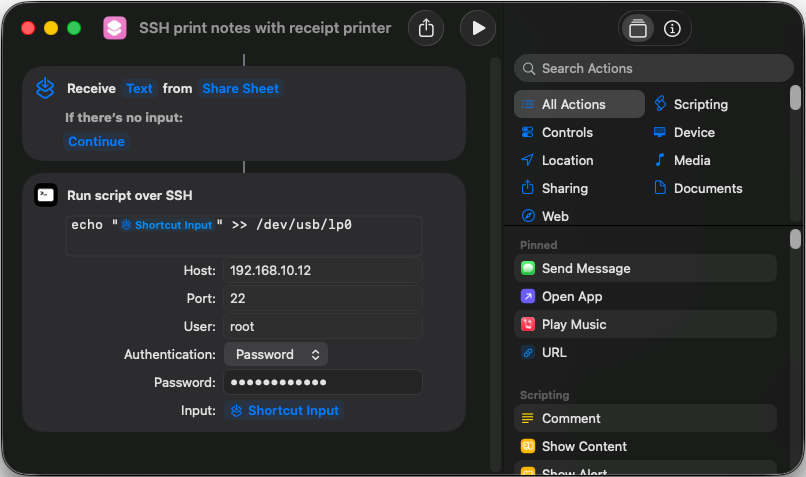Open the Web category
This screenshot has width=806, height=477.
tap(545, 216)
